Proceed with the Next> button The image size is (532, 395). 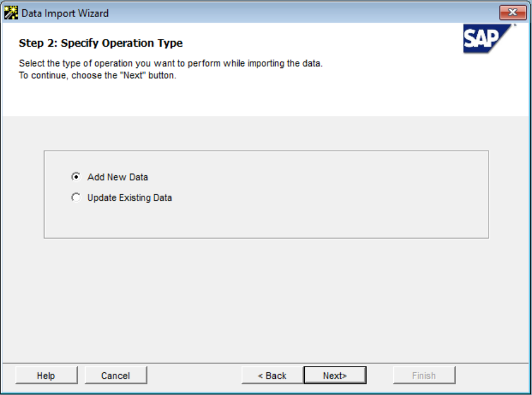(x=335, y=376)
